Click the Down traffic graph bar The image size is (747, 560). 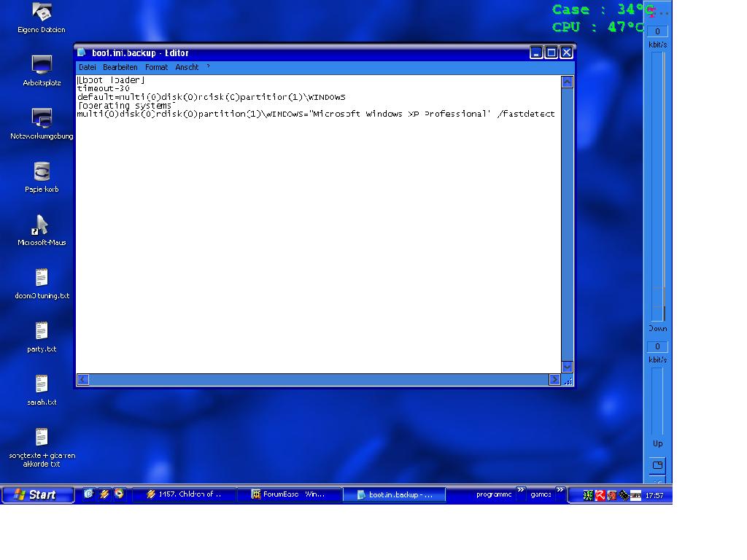pyautogui.click(x=658, y=186)
